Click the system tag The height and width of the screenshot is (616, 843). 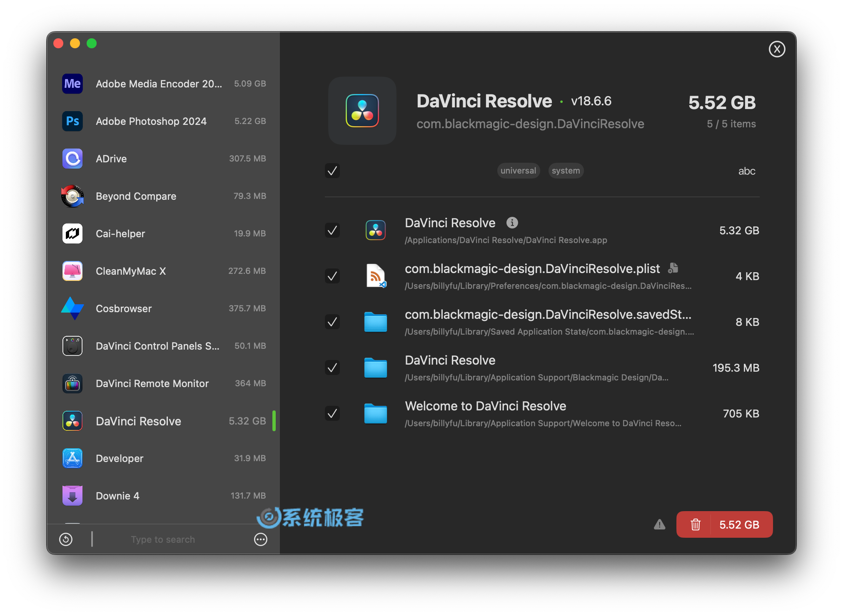[x=566, y=171]
